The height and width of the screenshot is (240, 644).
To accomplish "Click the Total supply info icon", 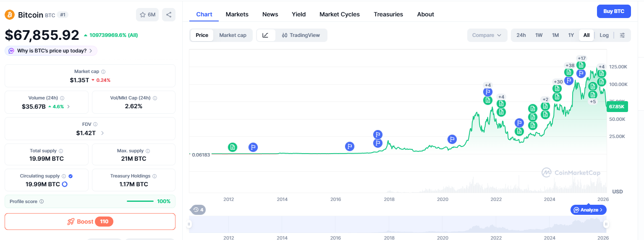I will (x=61, y=151).
